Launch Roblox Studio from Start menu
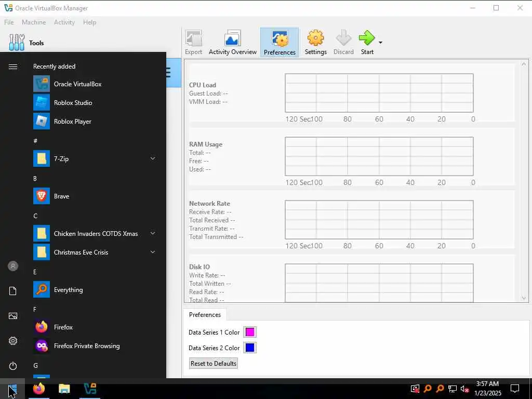 tap(95, 102)
